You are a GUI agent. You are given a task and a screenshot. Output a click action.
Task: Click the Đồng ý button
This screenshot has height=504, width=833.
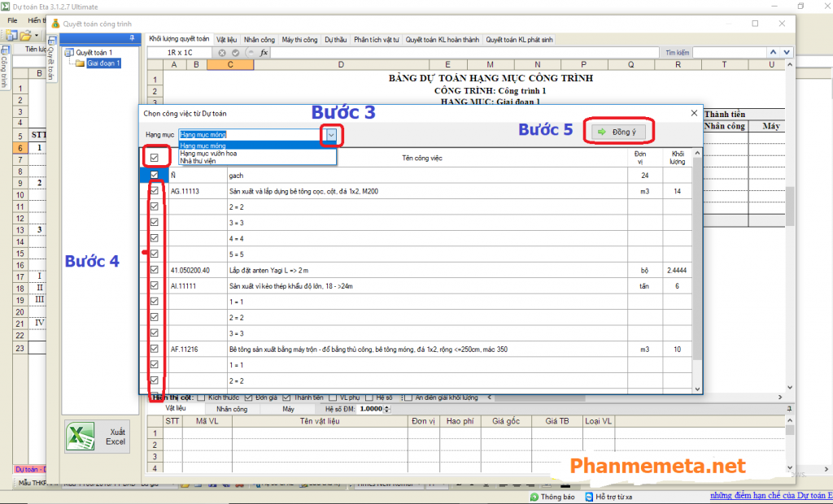619,132
